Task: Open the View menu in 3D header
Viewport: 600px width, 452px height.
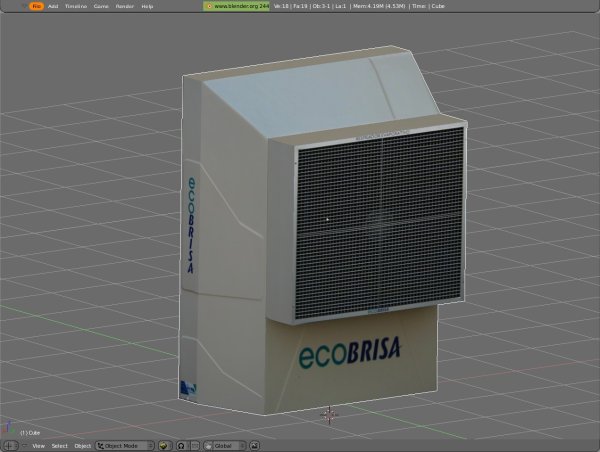Action: 38,445
